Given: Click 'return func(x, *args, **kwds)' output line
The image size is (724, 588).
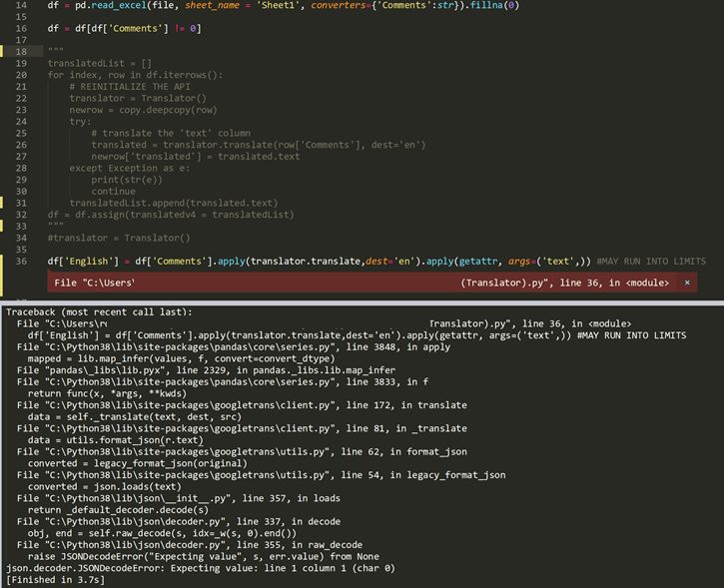Looking at the screenshot, I should click(107, 393).
